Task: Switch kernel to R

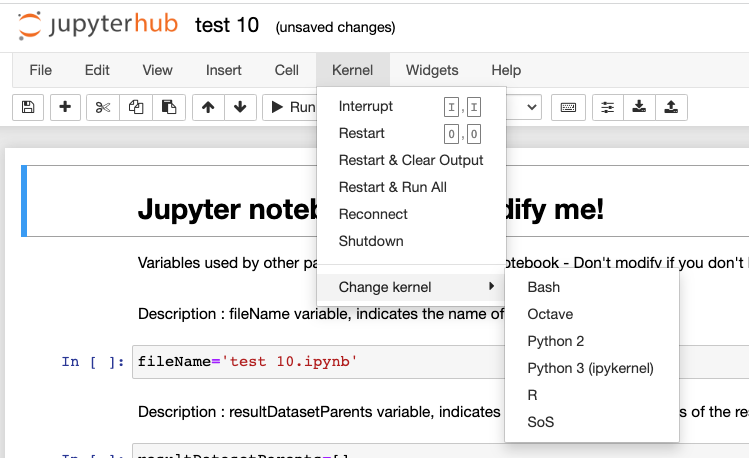Action: (x=592, y=395)
